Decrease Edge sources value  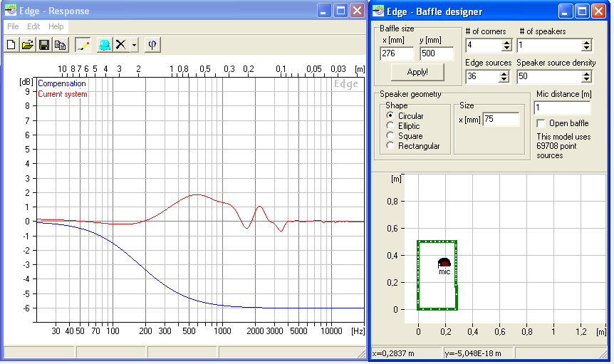(x=504, y=80)
